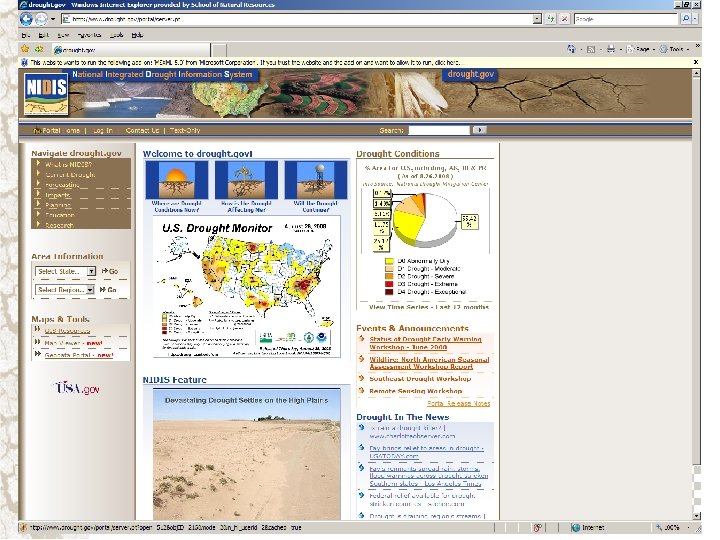Click the Go arrow next to Select State
This screenshot has width=720, height=540.
(110, 271)
